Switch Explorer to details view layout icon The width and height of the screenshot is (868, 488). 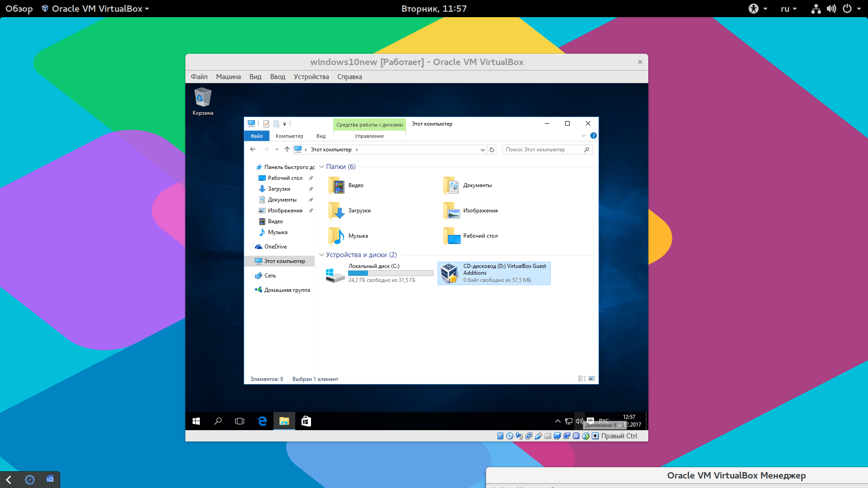click(x=582, y=379)
